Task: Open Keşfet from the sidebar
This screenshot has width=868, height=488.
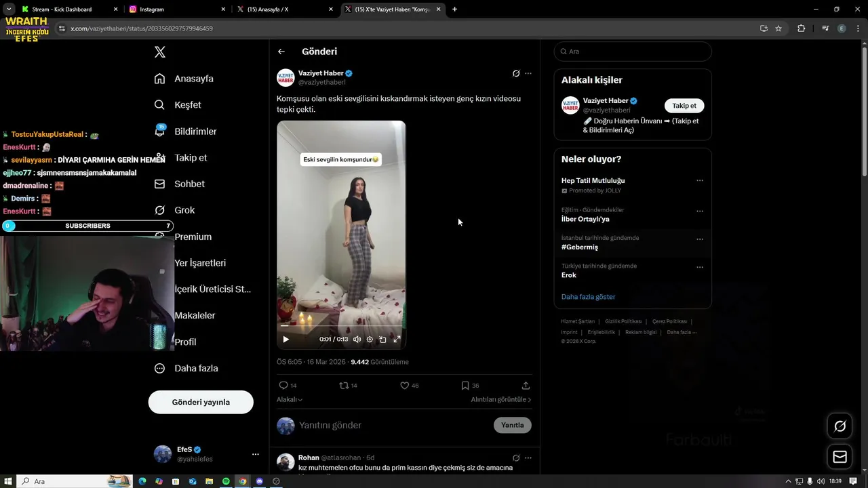Action: click(178, 105)
